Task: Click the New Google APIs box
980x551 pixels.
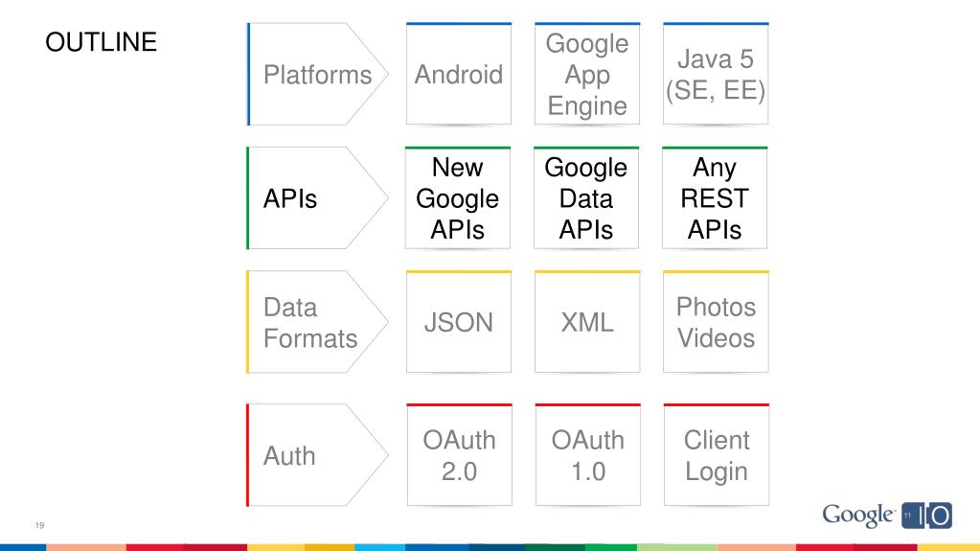Action: pos(458,197)
